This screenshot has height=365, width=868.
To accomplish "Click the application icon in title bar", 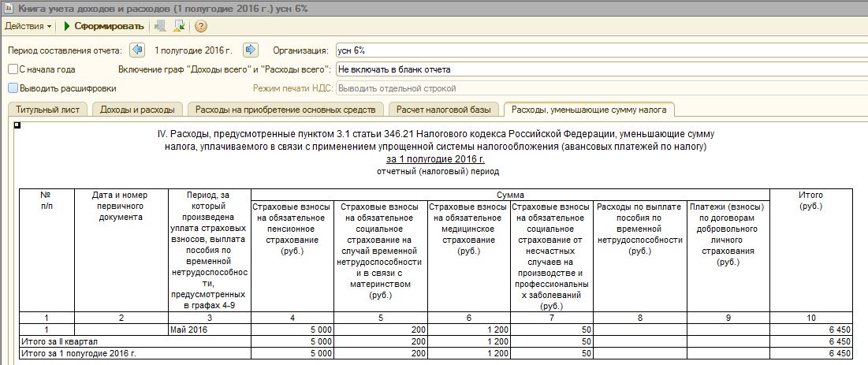I will click(9, 8).
